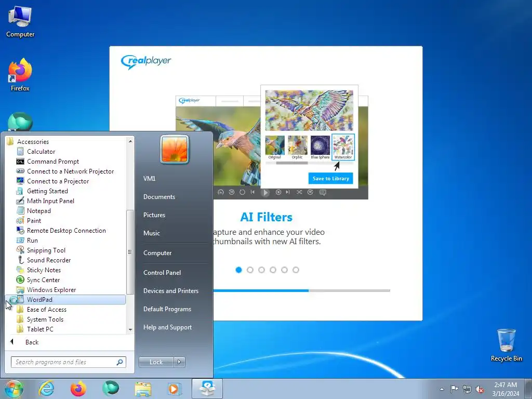Select sixth slide dot in RealPlayer installer

pyautogui.click(x=296, y=270)
